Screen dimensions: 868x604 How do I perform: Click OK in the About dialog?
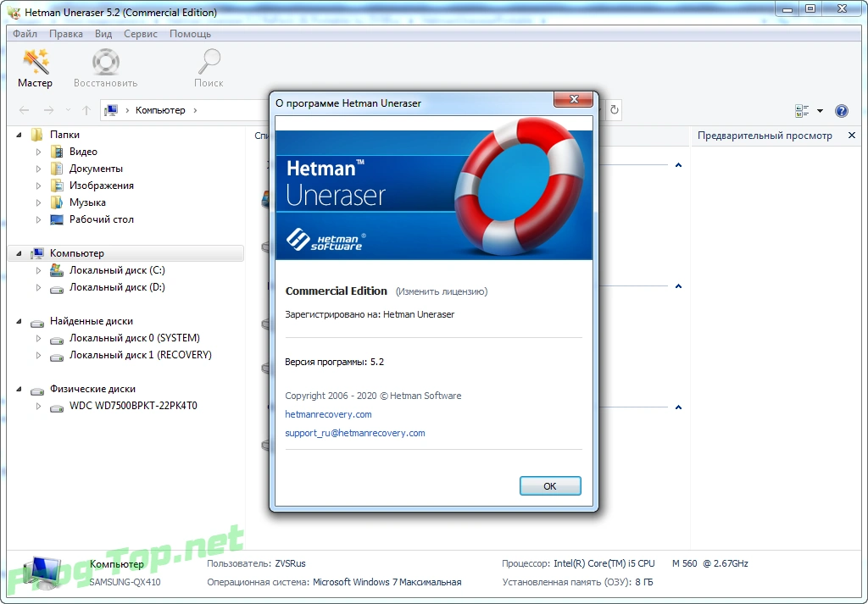point(549,485)
